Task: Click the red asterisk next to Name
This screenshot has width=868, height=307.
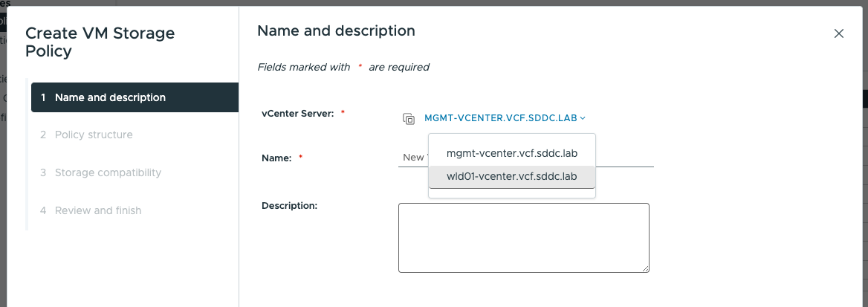Action: coord(301,158)
